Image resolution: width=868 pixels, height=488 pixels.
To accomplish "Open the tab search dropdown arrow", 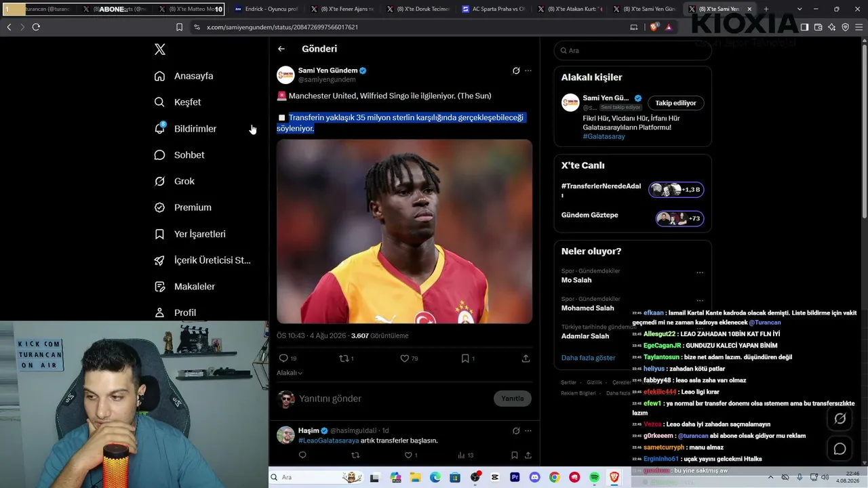I will click(800, 9).
